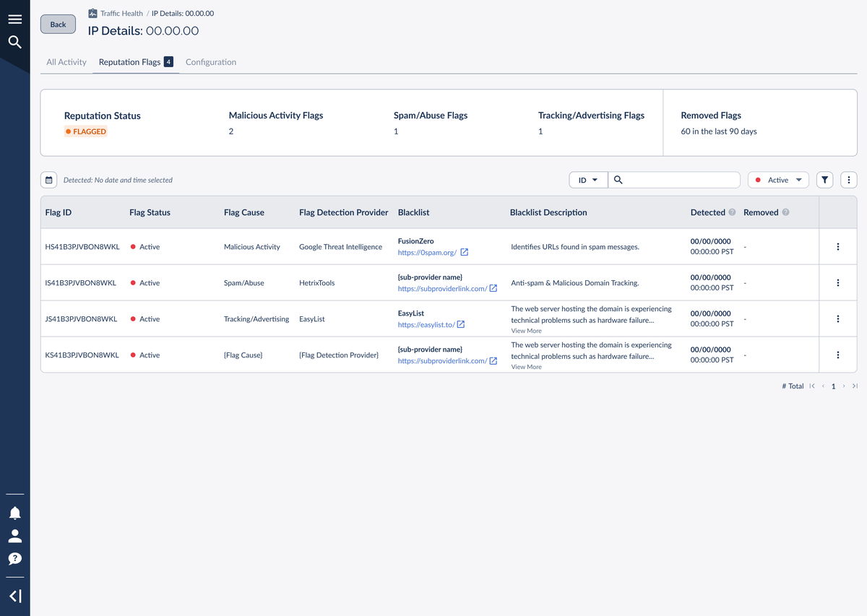This screenshot has height=616, width=867.
Task: Click the filter funnel icon
Action: [x=824, y=180]
